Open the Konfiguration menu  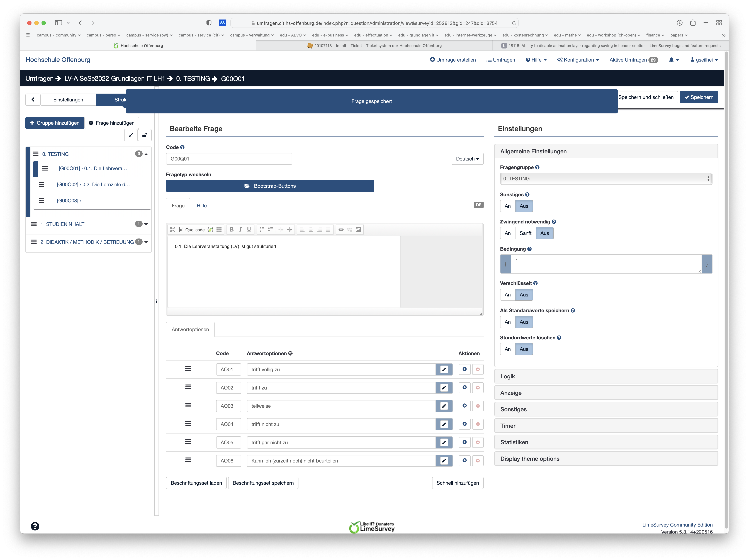(x=578, y=60)
